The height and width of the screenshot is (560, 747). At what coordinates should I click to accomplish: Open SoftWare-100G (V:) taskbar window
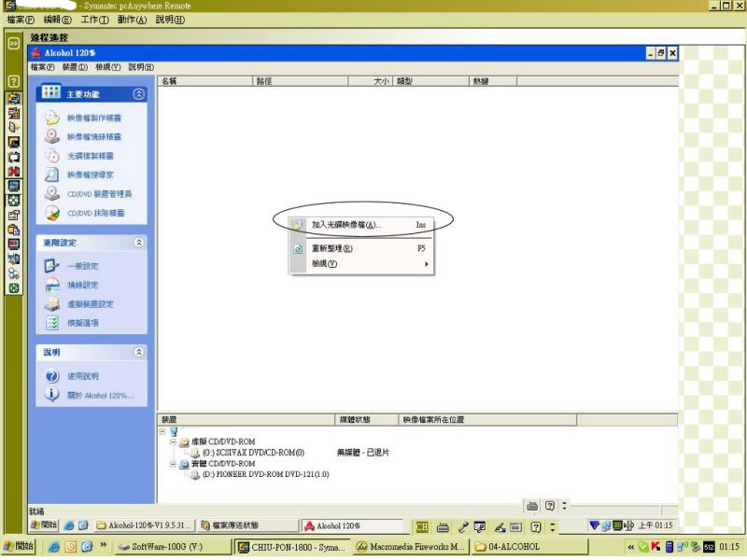coord(174,546)
